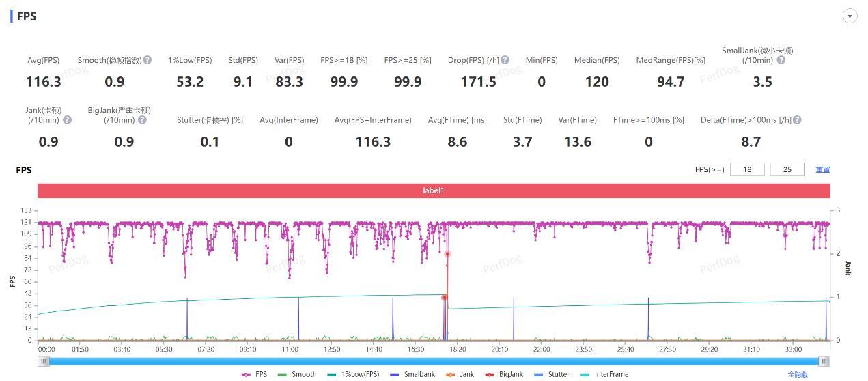This screenshot has width=868, height=381.
Task: Click the right handle of time range slider
Action: tap(825, 362)
